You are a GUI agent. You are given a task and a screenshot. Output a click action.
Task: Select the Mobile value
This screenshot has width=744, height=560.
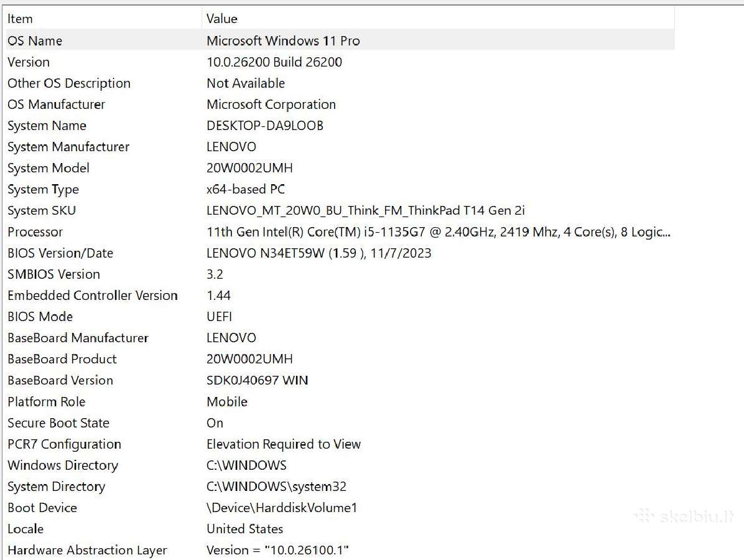[x=227, y=402]
